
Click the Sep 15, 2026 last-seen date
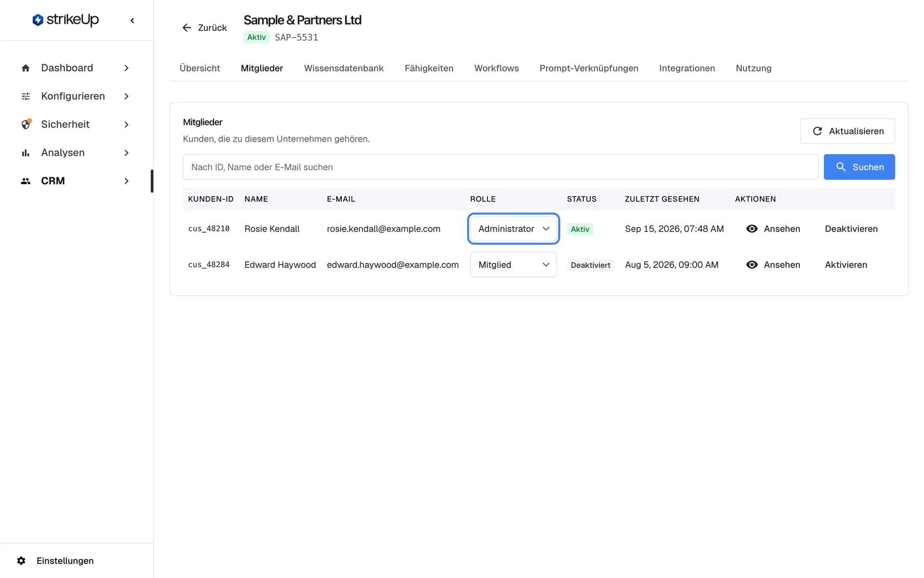pos(674,229)
